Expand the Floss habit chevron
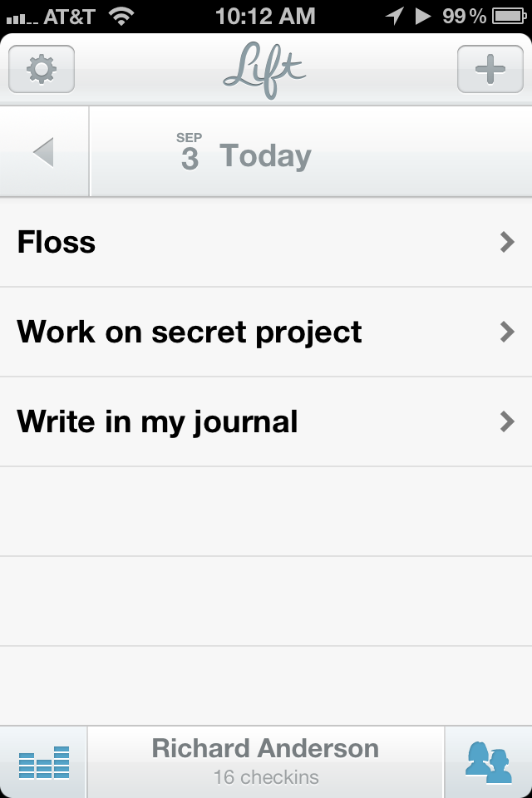This screenshot has width=532, height=798. click(507, 242)
